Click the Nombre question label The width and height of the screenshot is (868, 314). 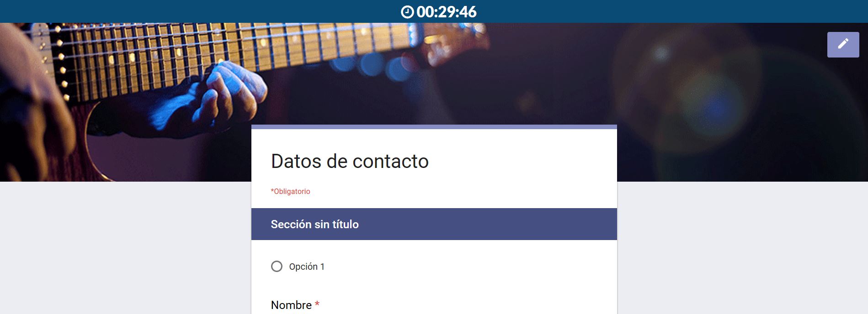(x=291, y=305)
